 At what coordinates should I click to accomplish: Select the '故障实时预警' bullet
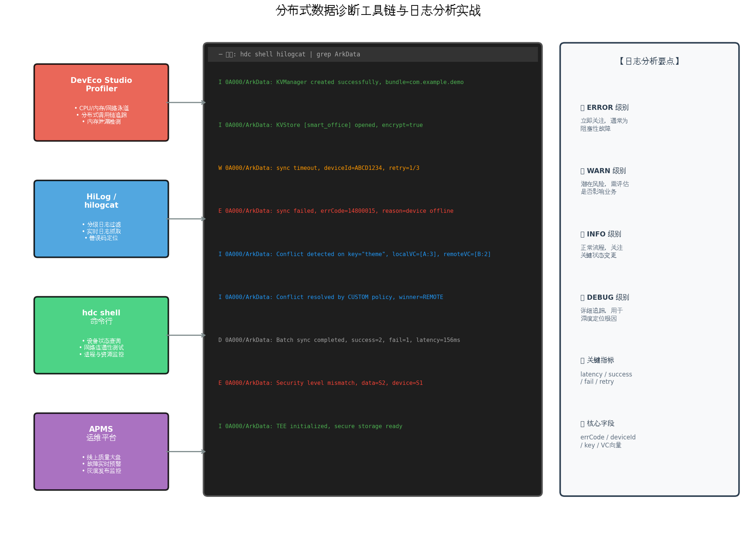(x=101, y=464)
